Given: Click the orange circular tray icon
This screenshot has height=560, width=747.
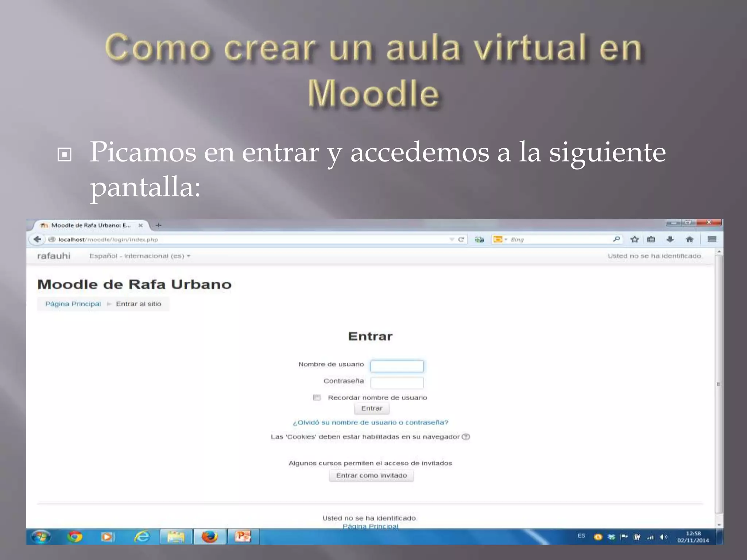Looking at the screenshot, I should [x=598, y=537].
